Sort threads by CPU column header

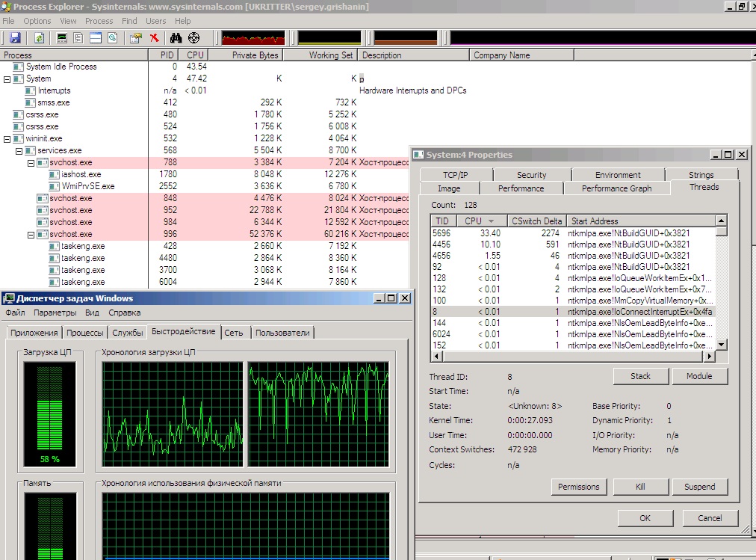(x=478, y=221)
